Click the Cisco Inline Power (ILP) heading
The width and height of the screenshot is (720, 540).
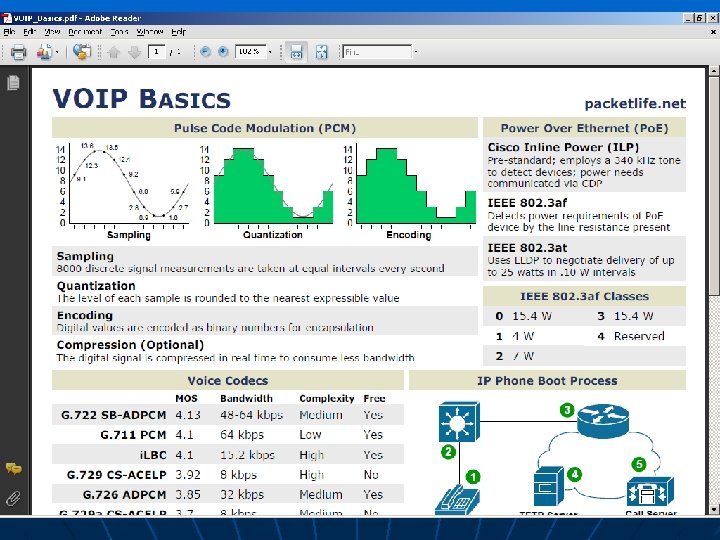563,147
